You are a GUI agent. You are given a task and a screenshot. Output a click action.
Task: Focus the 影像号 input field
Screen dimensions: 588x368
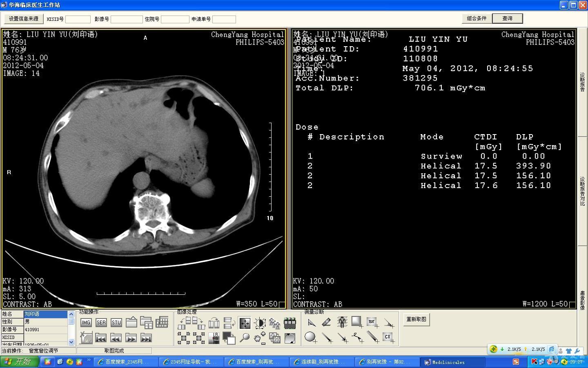point(127,19)
